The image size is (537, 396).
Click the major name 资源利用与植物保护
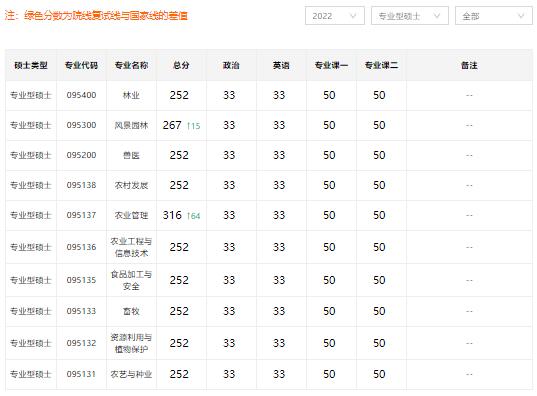131,343
